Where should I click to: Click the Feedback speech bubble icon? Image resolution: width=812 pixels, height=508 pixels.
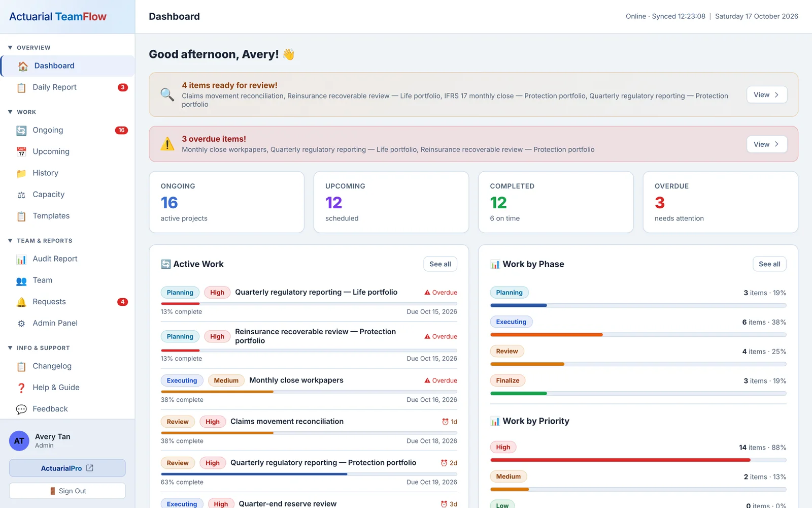click(x=21, y=409)
